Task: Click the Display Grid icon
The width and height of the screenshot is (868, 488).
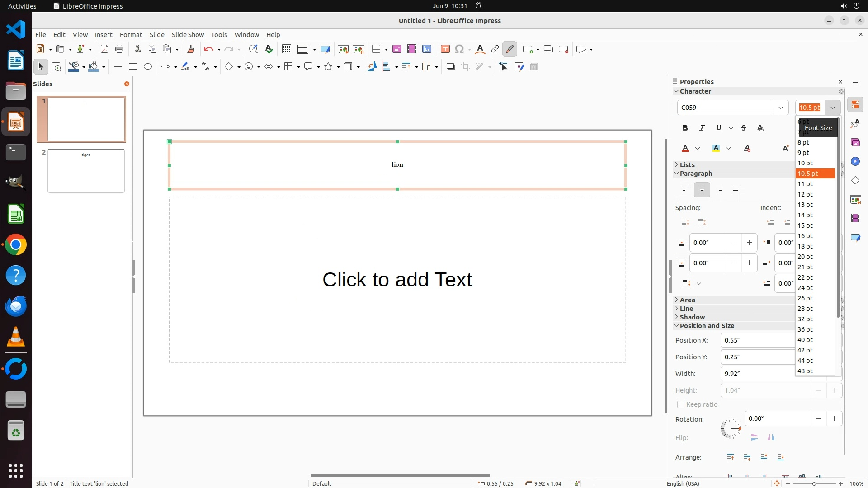Action: (286, 49)
